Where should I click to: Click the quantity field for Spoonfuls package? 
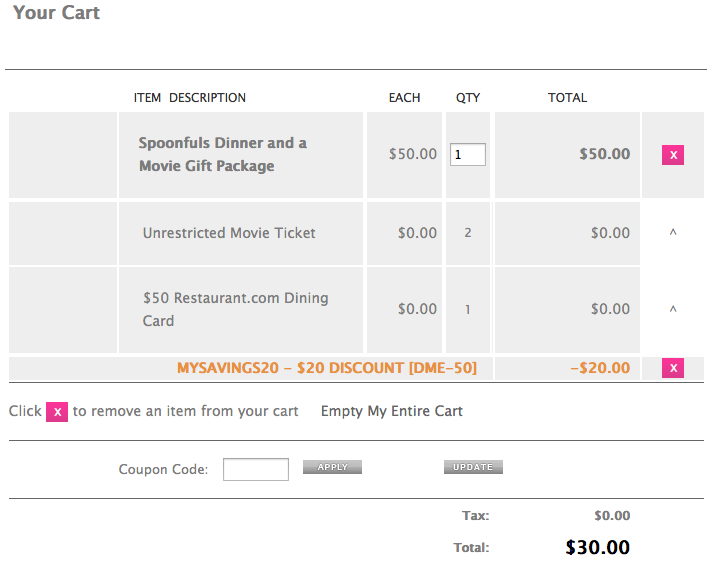pos(468,155)
